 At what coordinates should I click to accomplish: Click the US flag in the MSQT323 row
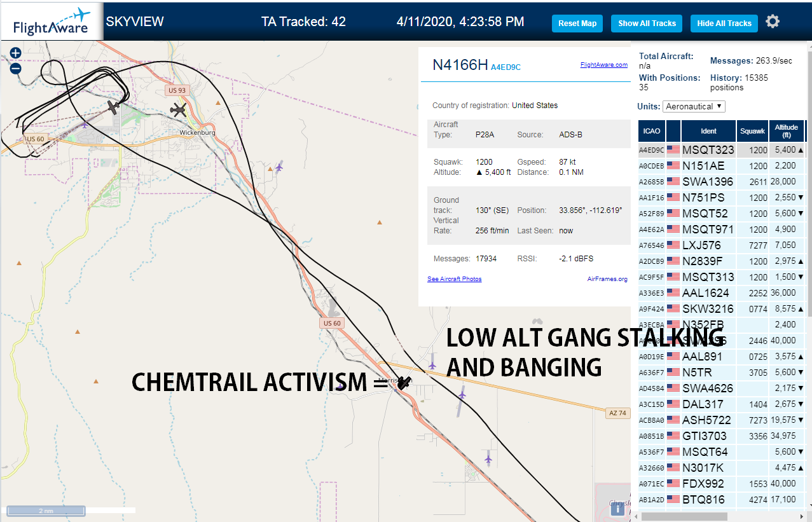[673, 150]
